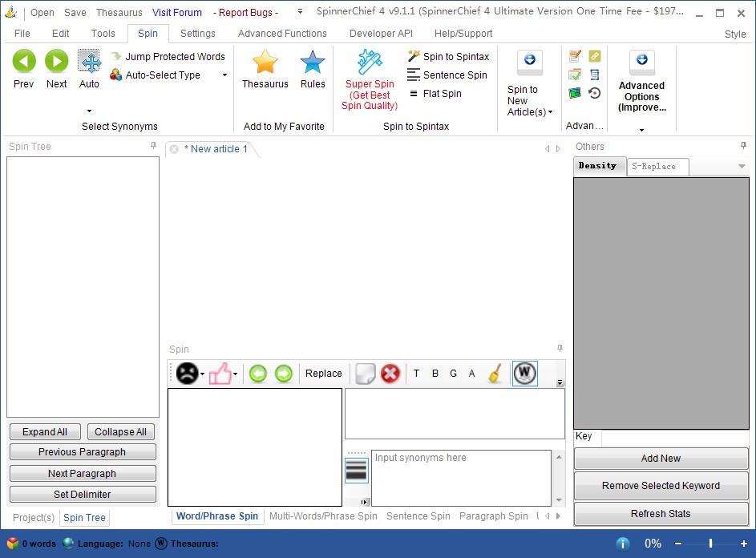The height and width of the screenshot is (558, 756).
Task: Click the blue info icon in status bar
Action: click(x=622, y=544)
